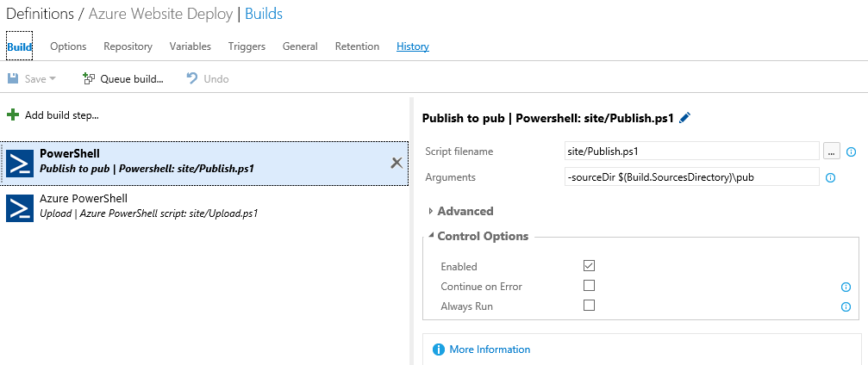Click the pencil icon to rename the step

pos(684,118)
